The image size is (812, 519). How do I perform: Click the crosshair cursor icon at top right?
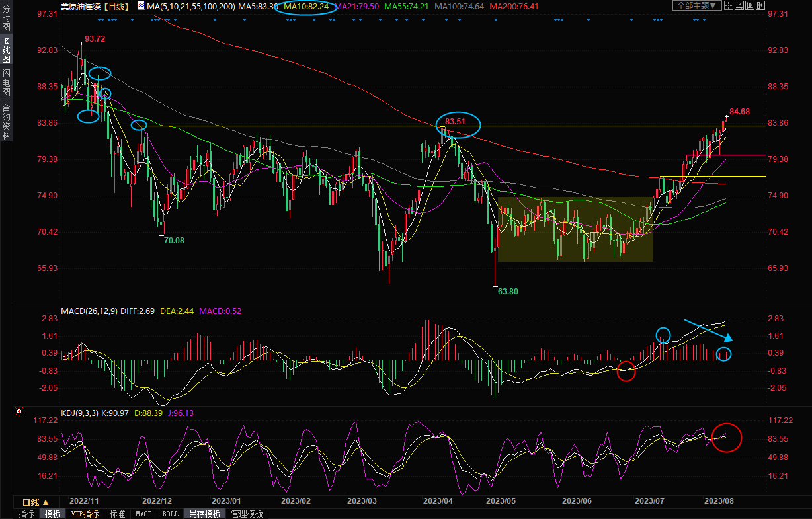pyautogui.click(x=728, y=6)
